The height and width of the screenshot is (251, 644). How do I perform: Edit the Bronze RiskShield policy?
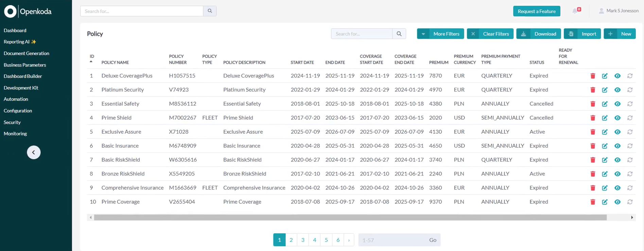(x=605, y=174)
